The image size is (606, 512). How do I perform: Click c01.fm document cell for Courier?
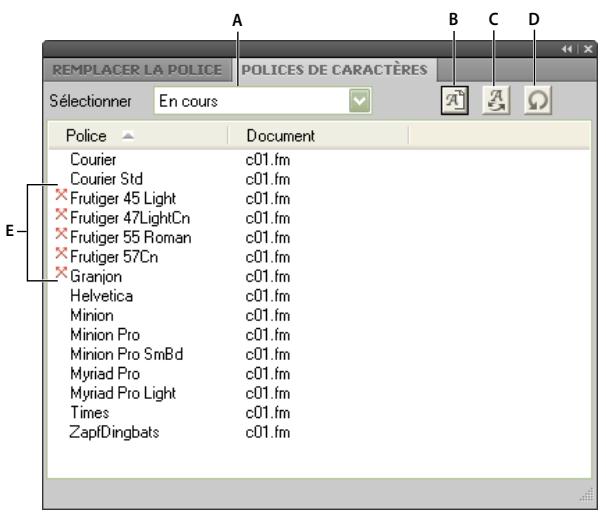point(268,160)
